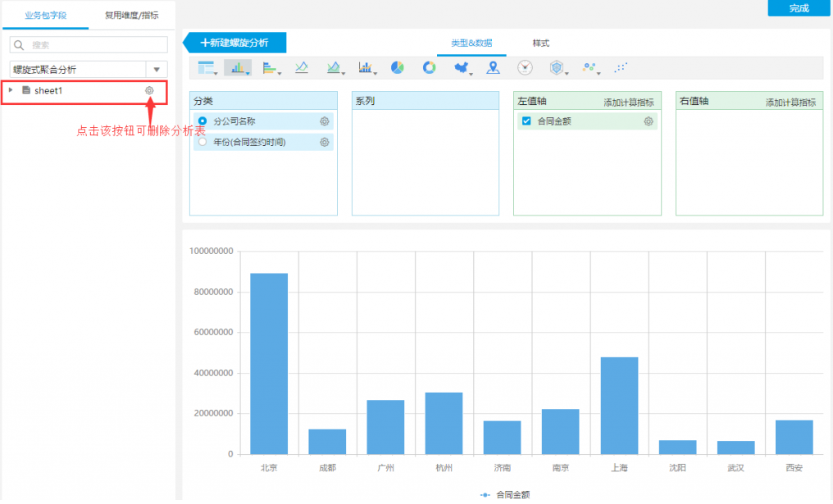Click 添加计算指标 in the 左值轴 panel
The width and height of the screenshot is (833, 504).
629,102
